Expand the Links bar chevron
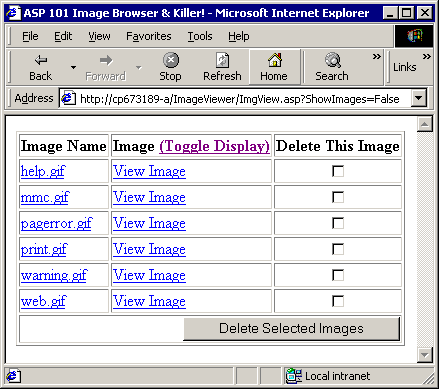The height and width of the screenshot is (389, 439). pyautogui.click(x=427, y=56)
